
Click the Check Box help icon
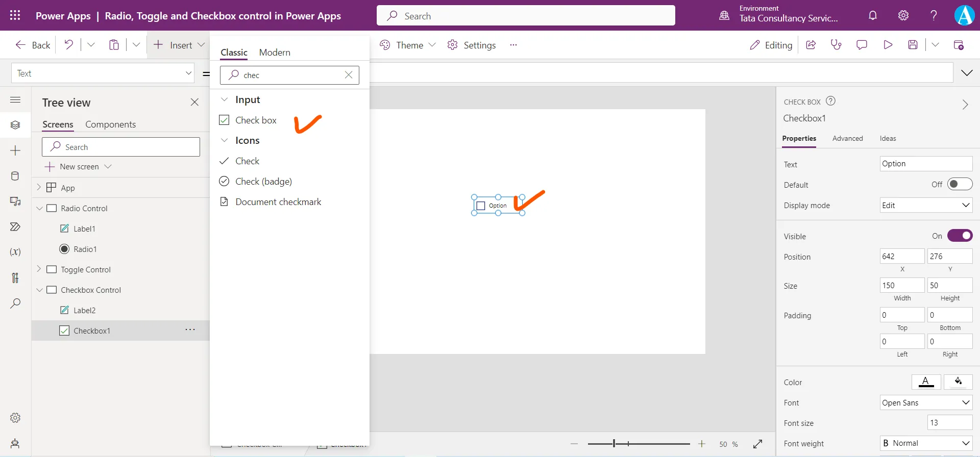830,101
